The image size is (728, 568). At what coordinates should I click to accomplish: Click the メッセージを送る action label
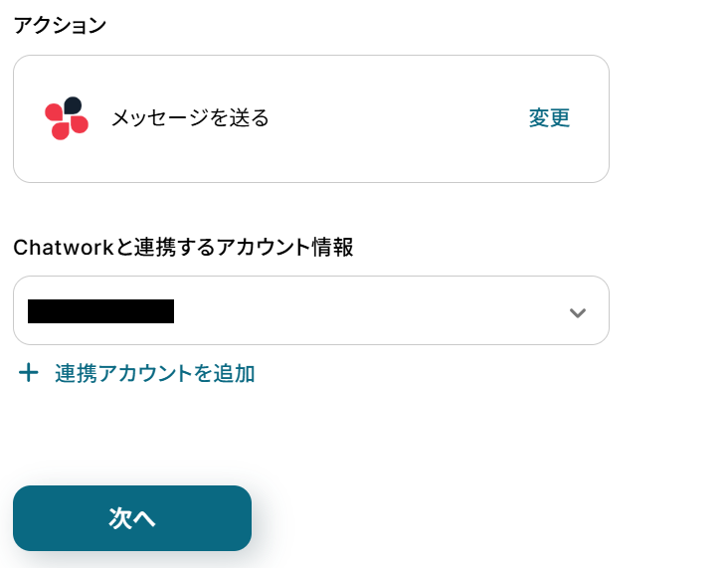point(190,118)
